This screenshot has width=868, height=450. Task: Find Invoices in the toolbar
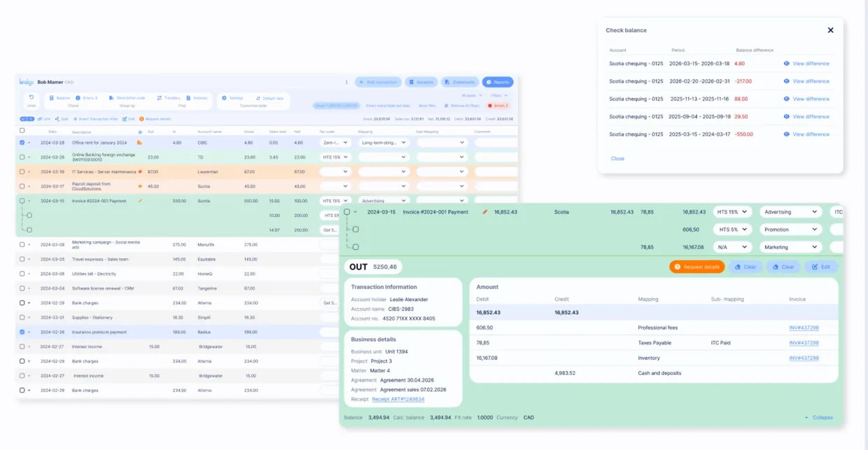[197, 98]
